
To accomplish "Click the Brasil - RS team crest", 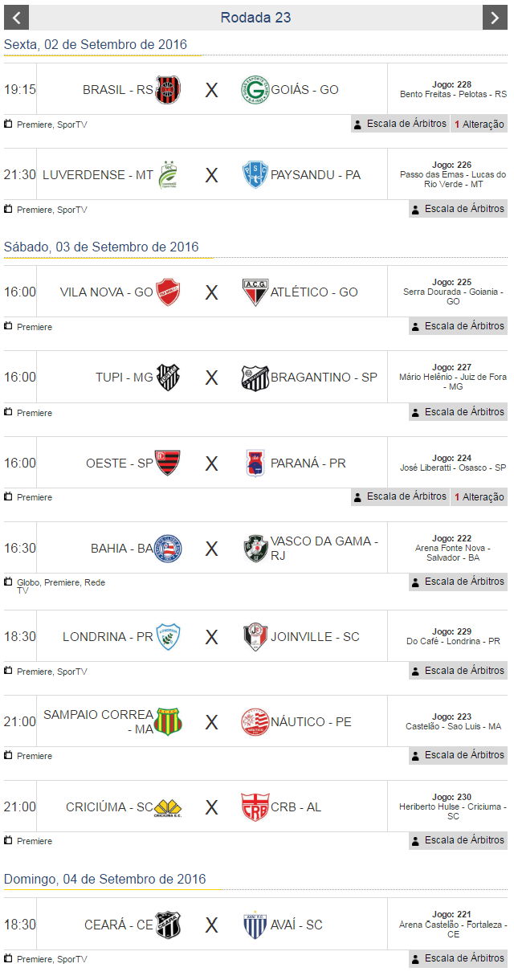I will pos(168,90).
